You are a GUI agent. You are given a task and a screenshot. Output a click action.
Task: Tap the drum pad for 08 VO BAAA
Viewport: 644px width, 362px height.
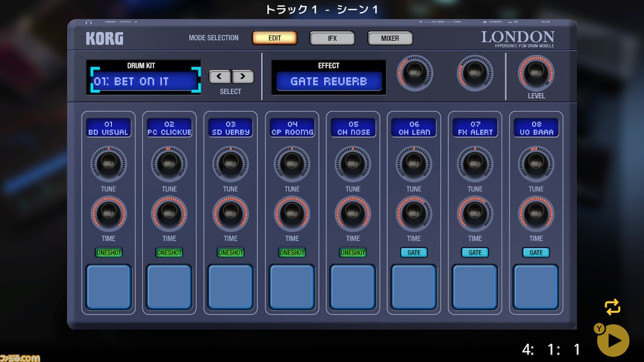(536, 287)
